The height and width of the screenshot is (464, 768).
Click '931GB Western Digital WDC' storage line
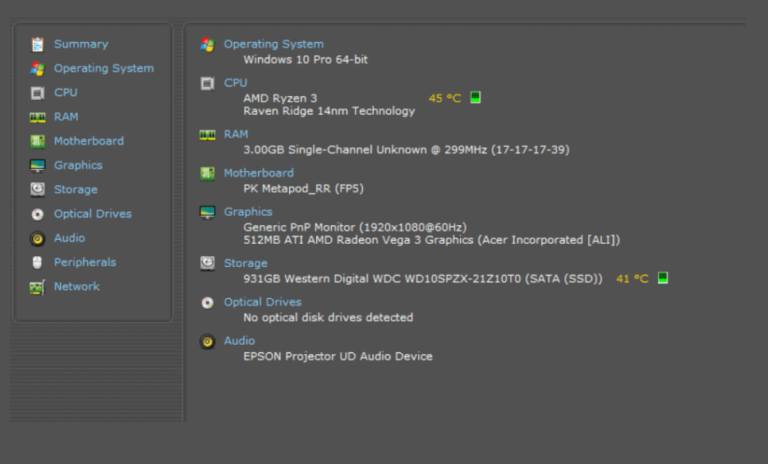(423, 279)
